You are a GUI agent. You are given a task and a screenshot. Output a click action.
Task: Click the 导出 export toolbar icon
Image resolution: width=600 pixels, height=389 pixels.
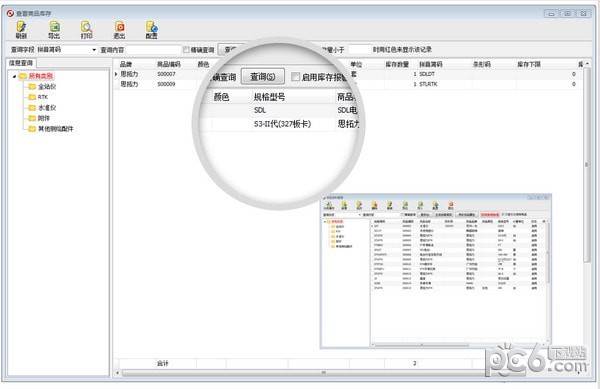coord(54,30)
